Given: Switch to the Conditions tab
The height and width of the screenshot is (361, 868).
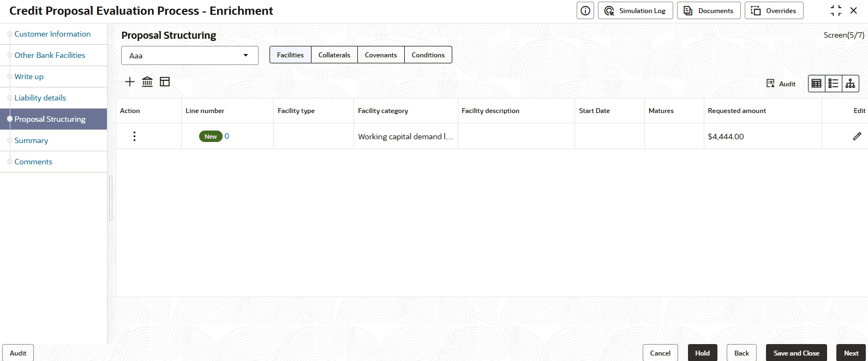Looking at the screenshot, I should [x=428, y=55].
